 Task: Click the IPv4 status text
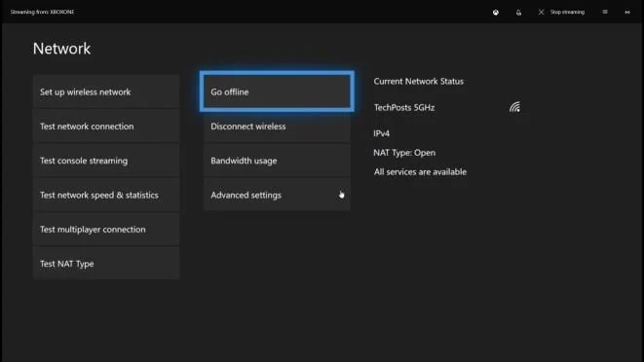tap(382, 133)
